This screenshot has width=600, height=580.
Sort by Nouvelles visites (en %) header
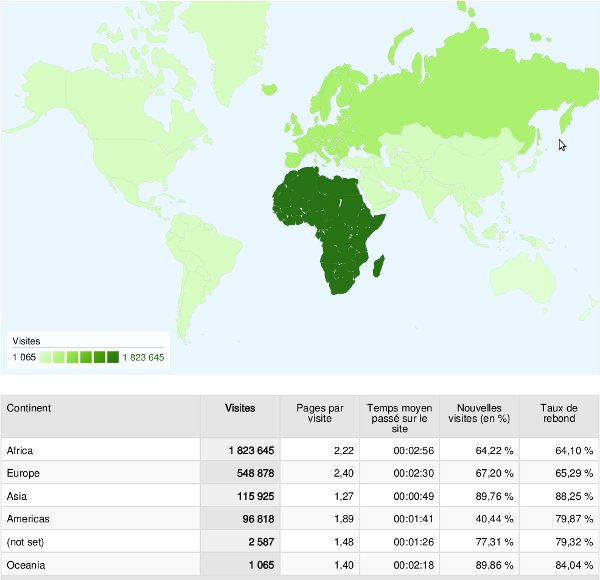coord(479,414)
